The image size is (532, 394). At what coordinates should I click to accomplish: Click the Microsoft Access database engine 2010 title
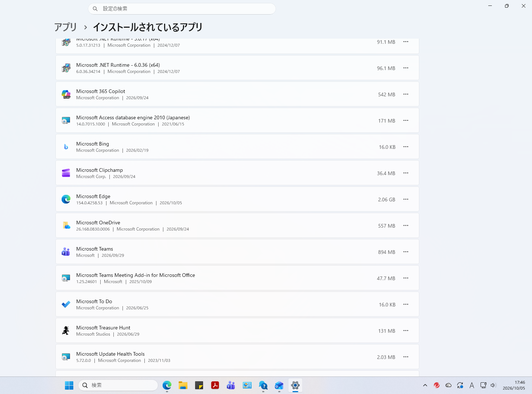point(133,117)
